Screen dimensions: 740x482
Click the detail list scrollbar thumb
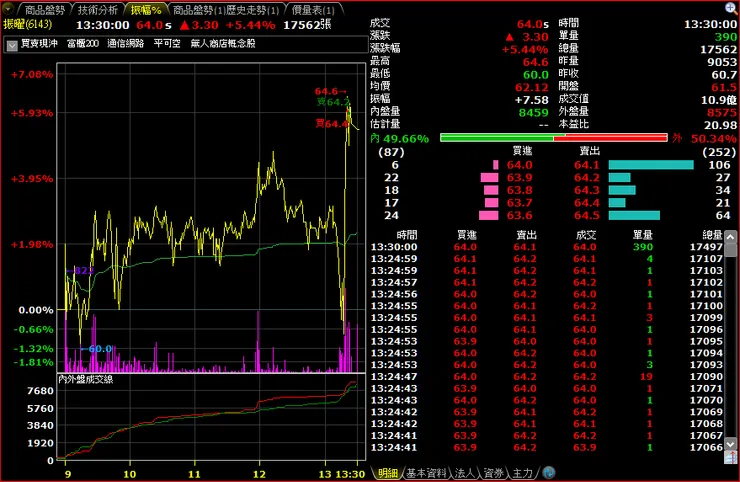point(731,249)
